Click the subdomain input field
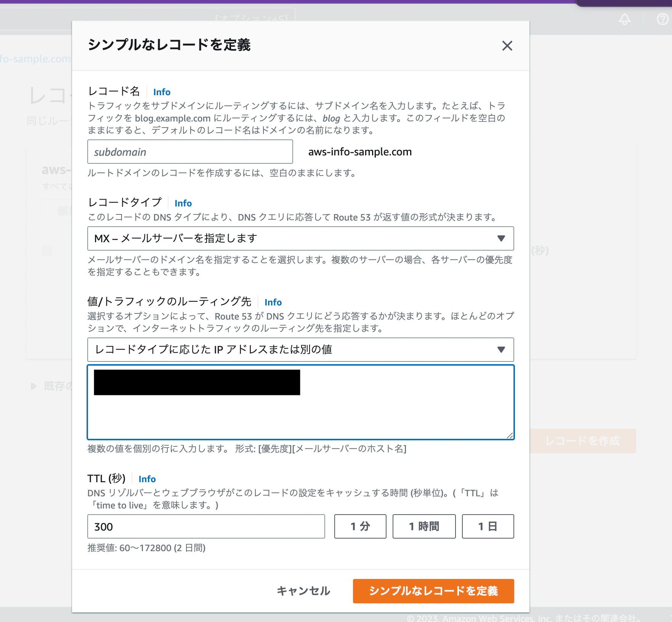 click(x=190, y=152)
